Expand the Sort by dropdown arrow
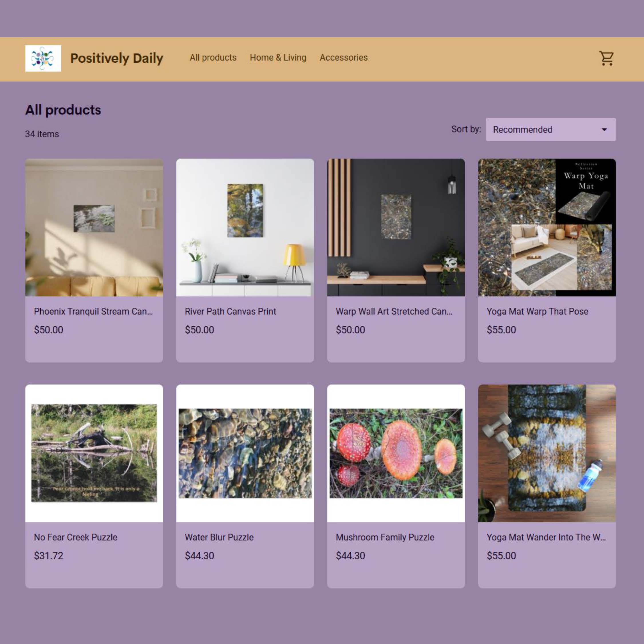This screenshot has height=644, width=644. 604,129
